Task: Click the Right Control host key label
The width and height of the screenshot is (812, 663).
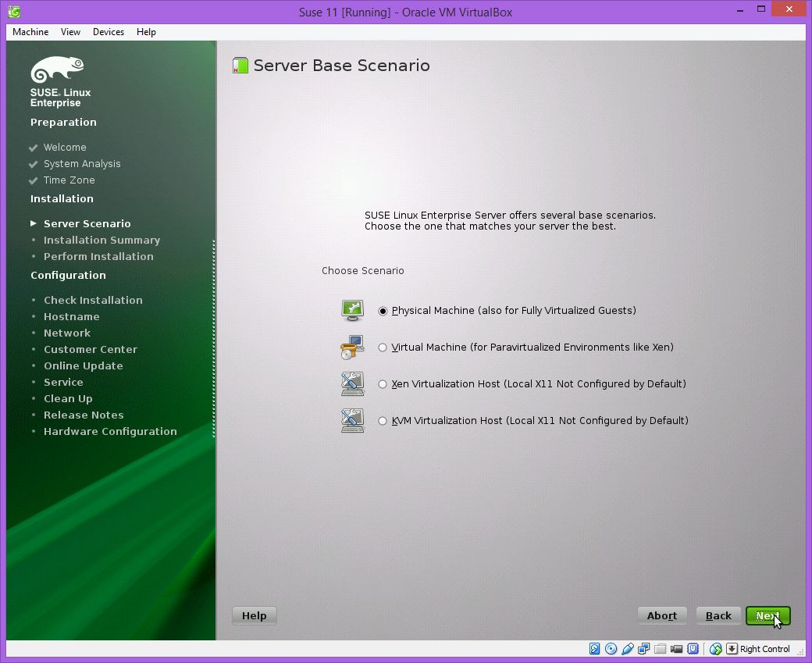Action: 765,648
